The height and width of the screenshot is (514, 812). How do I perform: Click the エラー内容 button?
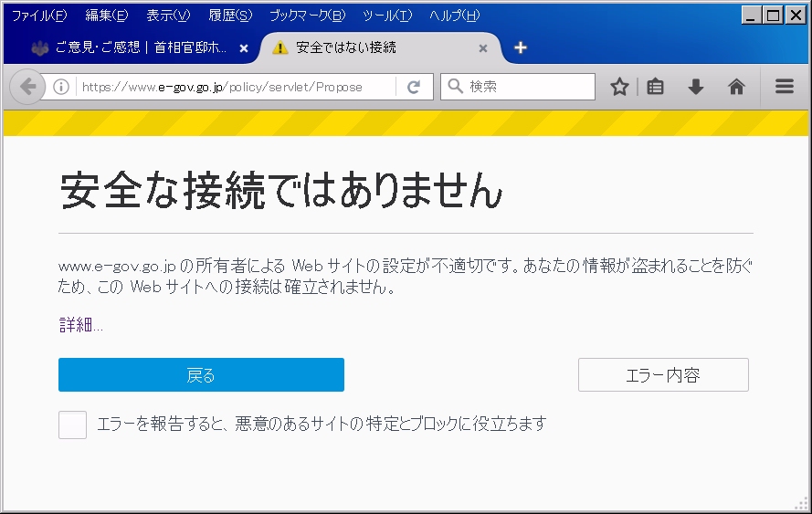click(x=663, y=374)
